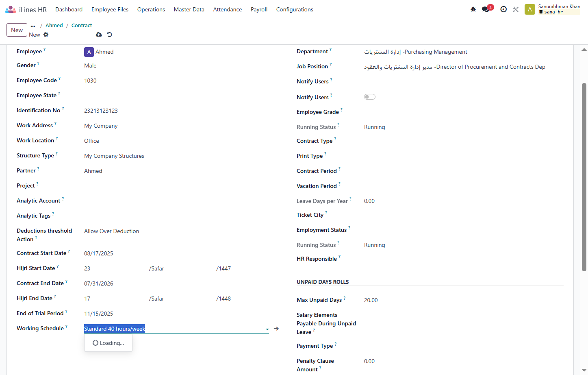Click Hijri Start Date day 23
This screenshot has width=588, height=375.
pyautogui.click(x=87, y=268)
